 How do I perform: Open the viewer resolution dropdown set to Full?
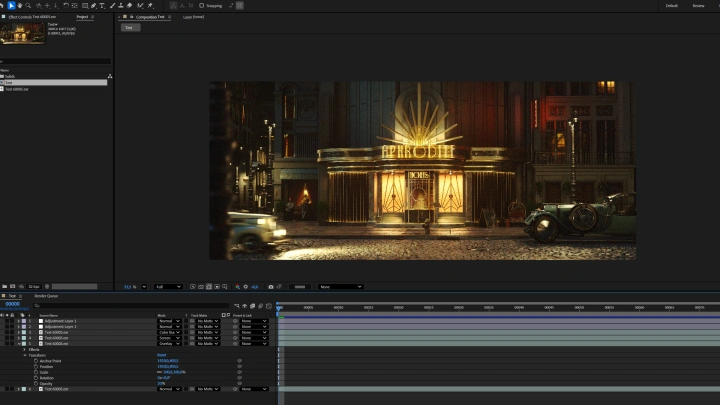click(168, 287)
